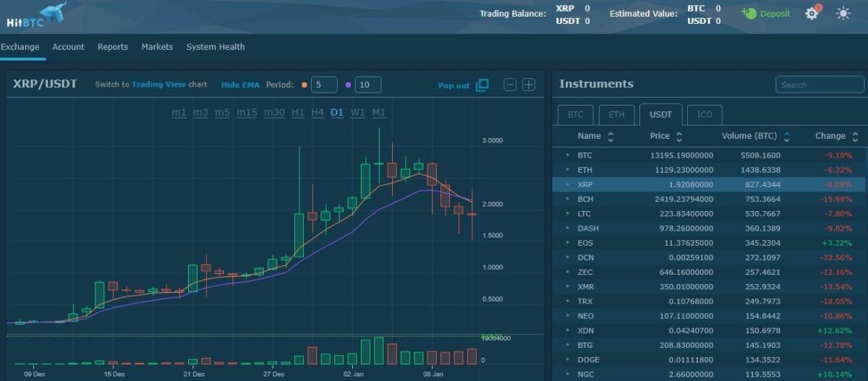Image resolution: width=868 pixels, height=381 pixels.
Task: Click EOS change value +3.22%
Action: [838, 243]
